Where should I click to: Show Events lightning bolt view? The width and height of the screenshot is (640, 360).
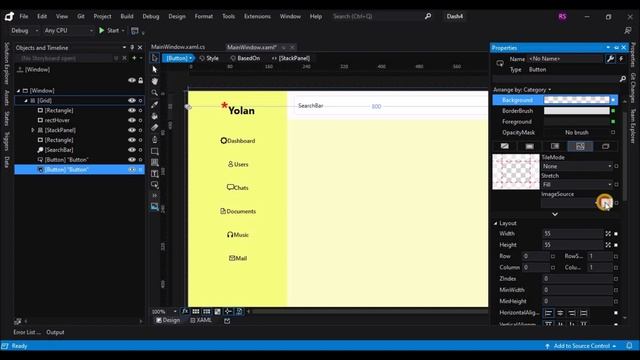point(621,59)
